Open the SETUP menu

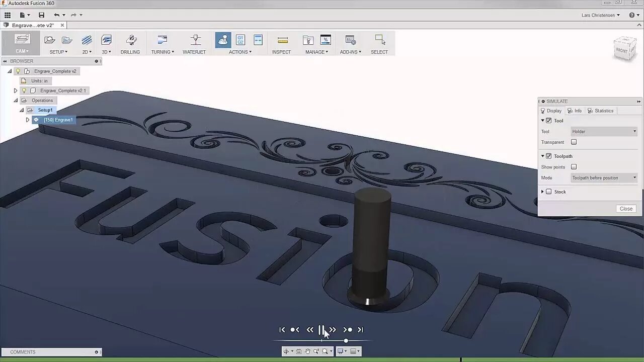(58, 52)
